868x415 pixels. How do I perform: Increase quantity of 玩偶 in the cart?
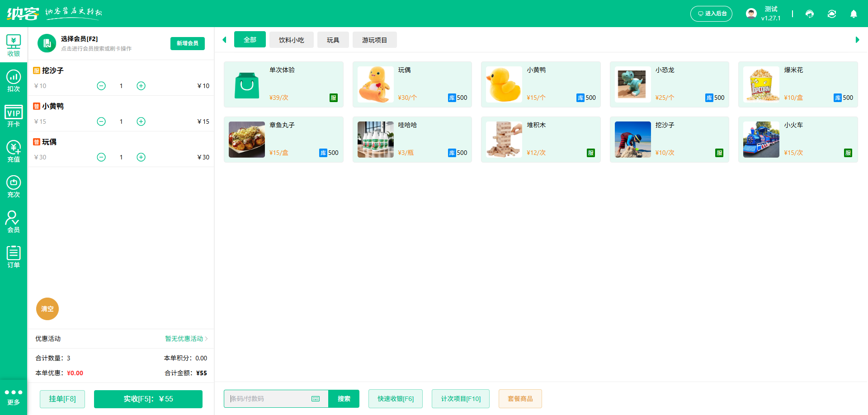pyautogui.click(x=141, y=157)
